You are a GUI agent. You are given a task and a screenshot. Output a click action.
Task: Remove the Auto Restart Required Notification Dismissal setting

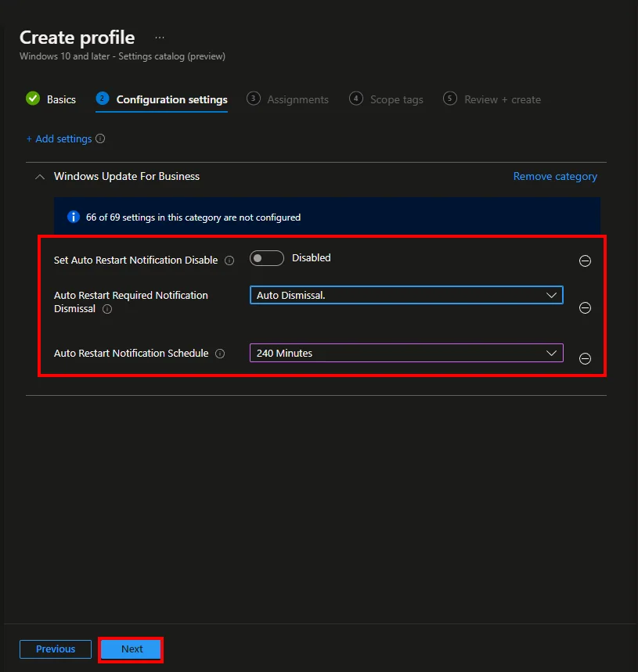pos(585,307)
